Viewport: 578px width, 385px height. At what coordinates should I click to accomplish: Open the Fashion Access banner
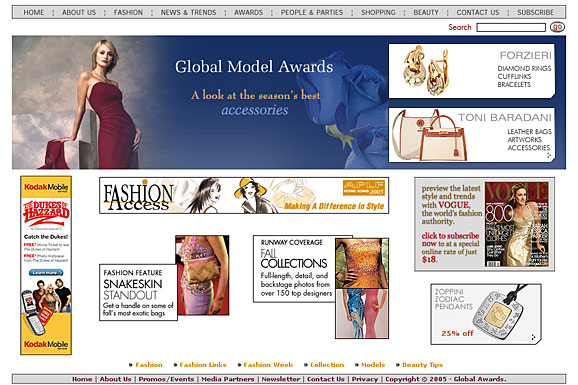tap(244, 195)
